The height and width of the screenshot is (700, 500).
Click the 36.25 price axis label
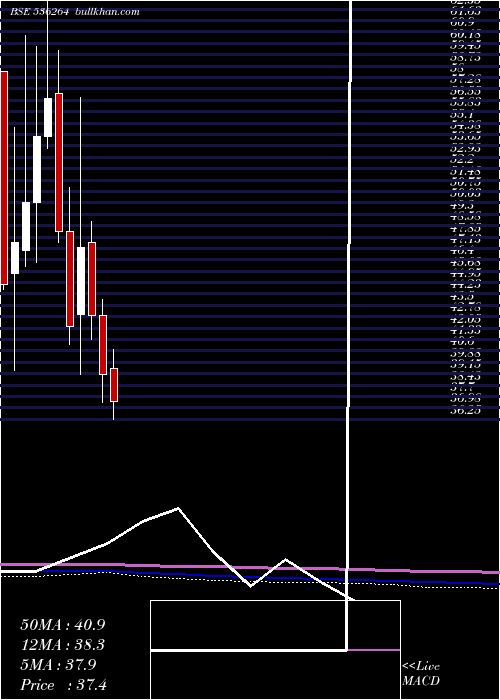click(465, 411)
